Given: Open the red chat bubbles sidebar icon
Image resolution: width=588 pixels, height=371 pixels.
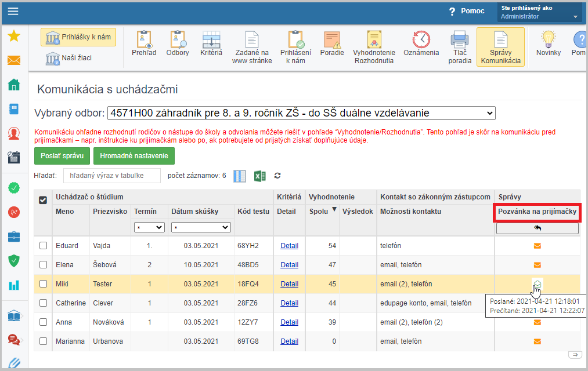Looking at the screenshot, I should [14, 340].
